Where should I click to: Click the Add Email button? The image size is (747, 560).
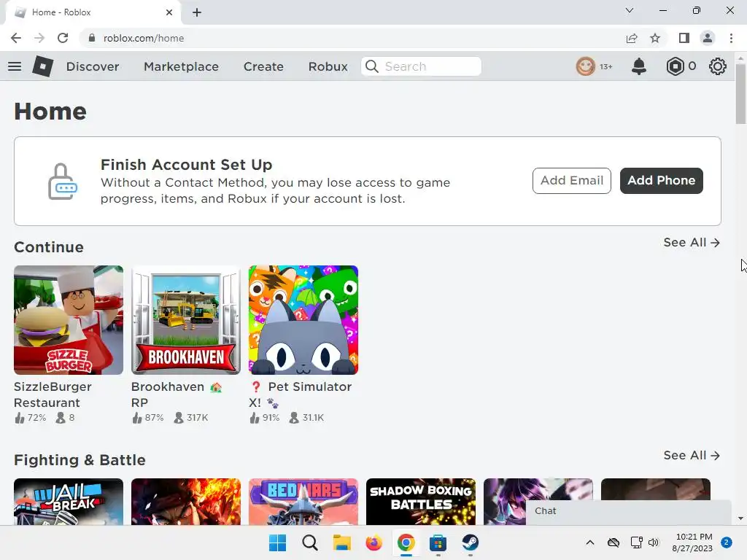(572, 181)
